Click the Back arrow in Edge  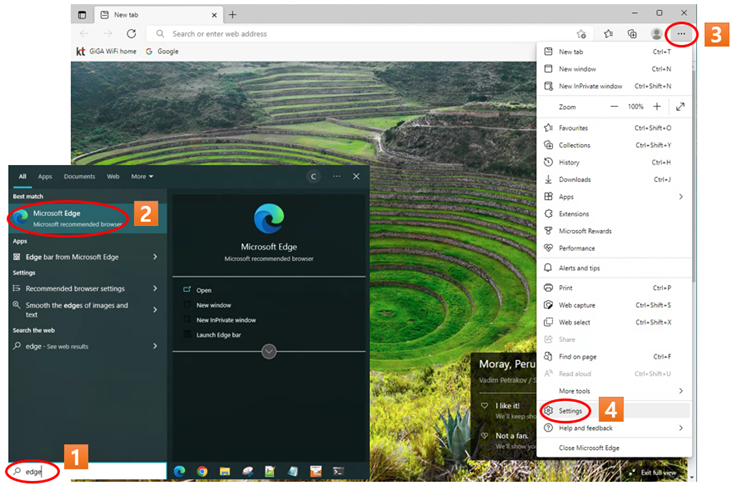84,34
